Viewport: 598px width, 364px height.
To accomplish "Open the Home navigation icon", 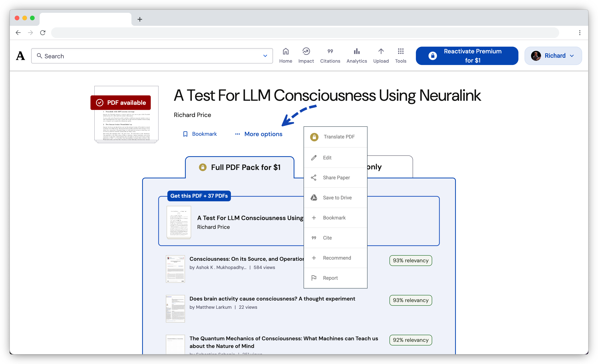I will pos(286,51).
